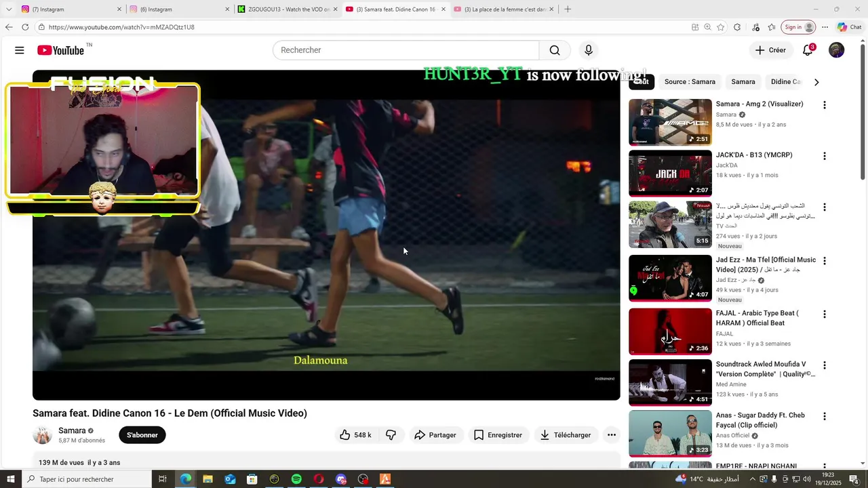Open the Créer menu
Viewport: 868px width, 488px height.
coord(770,50)
